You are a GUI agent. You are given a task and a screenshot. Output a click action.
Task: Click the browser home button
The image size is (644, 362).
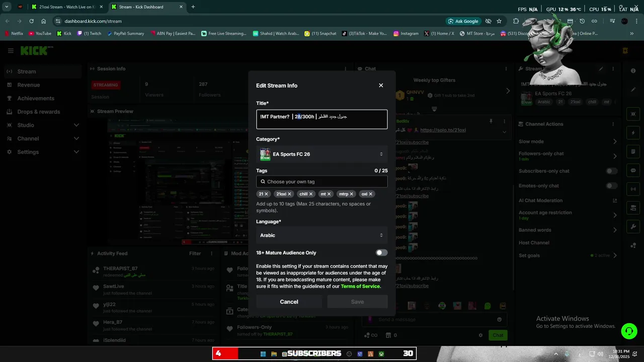44,21
